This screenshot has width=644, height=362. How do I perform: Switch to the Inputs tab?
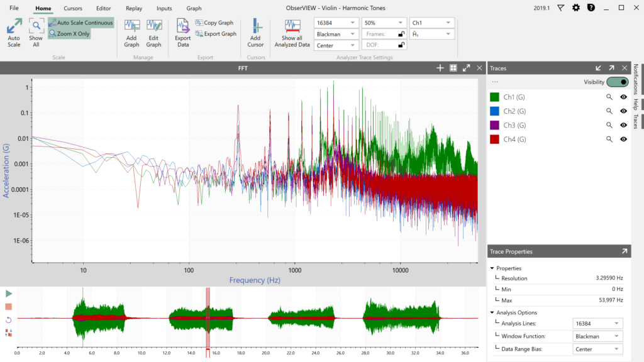pos(164,8)
